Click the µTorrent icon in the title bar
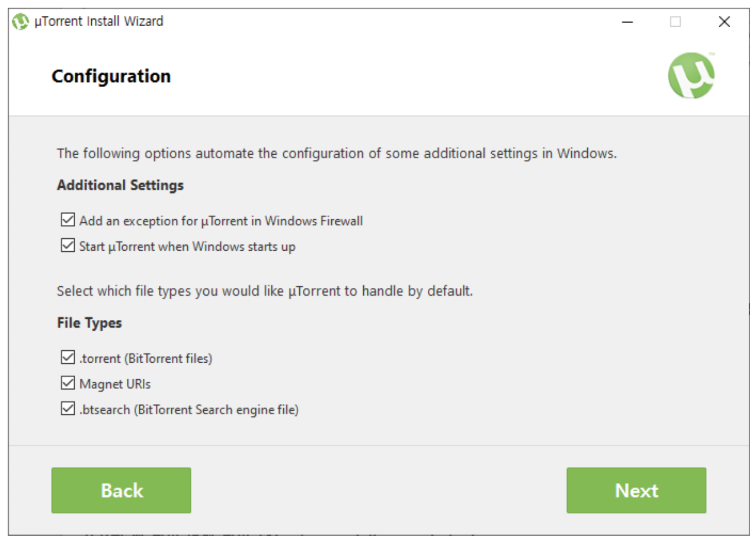The width and height of the screenshot is (756, 544). [20, 23]
